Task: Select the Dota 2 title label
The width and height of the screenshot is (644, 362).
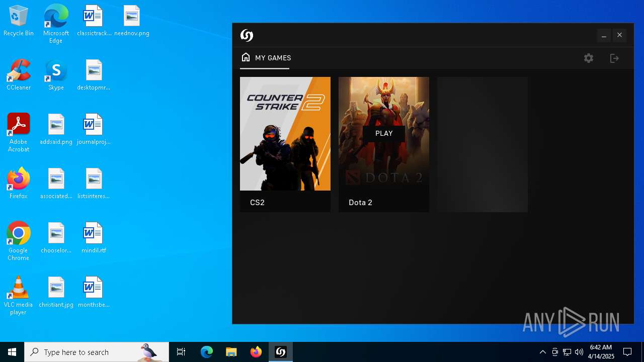Action: tap(360, 203)
